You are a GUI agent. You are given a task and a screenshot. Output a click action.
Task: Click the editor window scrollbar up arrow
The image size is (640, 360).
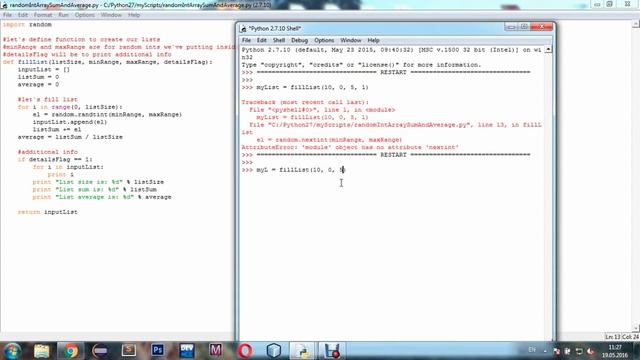click(x=636, y=24)
